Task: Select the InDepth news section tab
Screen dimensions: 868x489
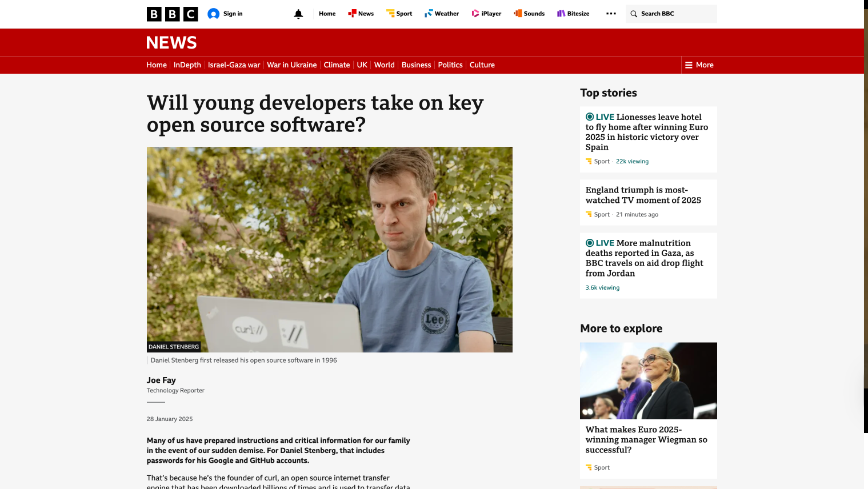Action: 187,65
